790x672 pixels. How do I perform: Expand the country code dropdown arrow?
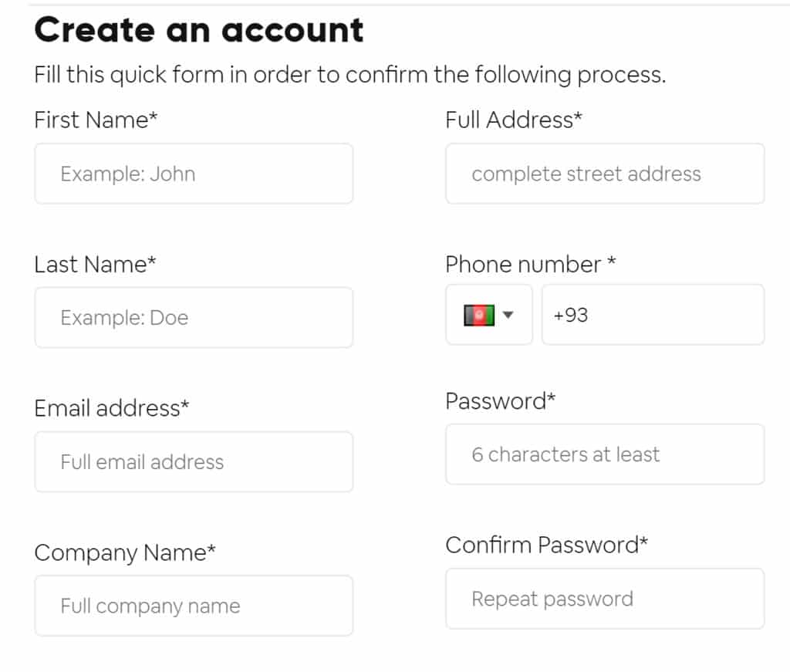508,315
